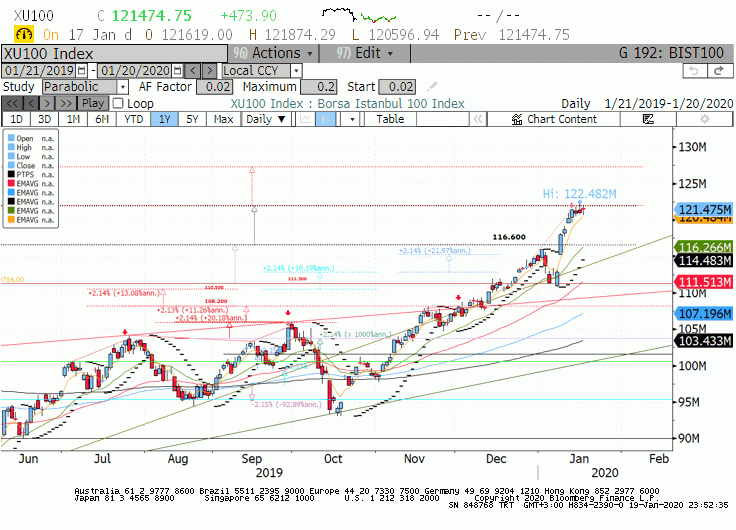
Task: Click the Play button
Action: pyautogui.click(x=93, y=103)
